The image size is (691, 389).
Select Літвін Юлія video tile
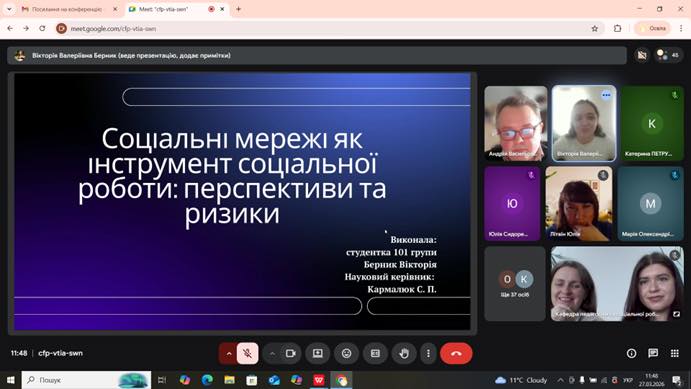pos(579,204)
